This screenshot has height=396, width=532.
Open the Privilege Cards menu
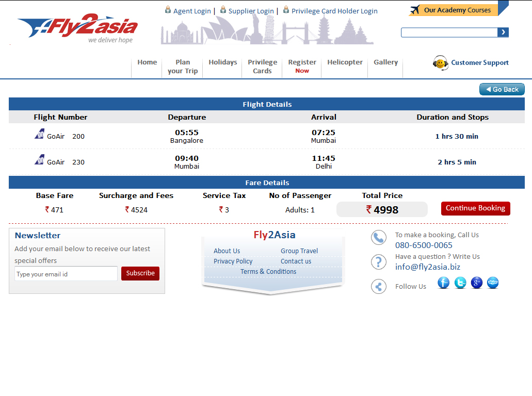click(262, 67)
